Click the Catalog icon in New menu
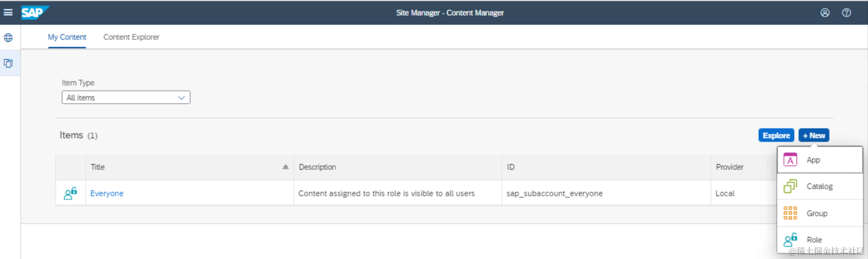The width and height of the screenshot is (868, 259). [x=790, y=186]
